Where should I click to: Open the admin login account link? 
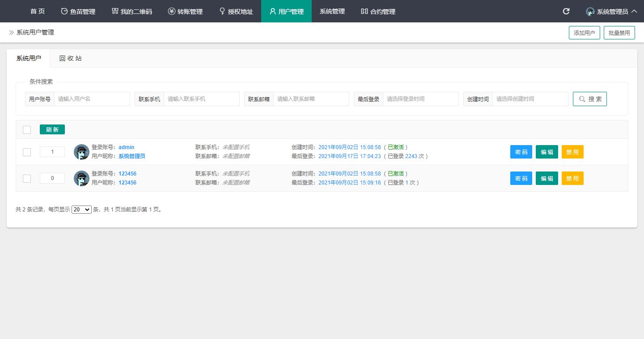126,147
